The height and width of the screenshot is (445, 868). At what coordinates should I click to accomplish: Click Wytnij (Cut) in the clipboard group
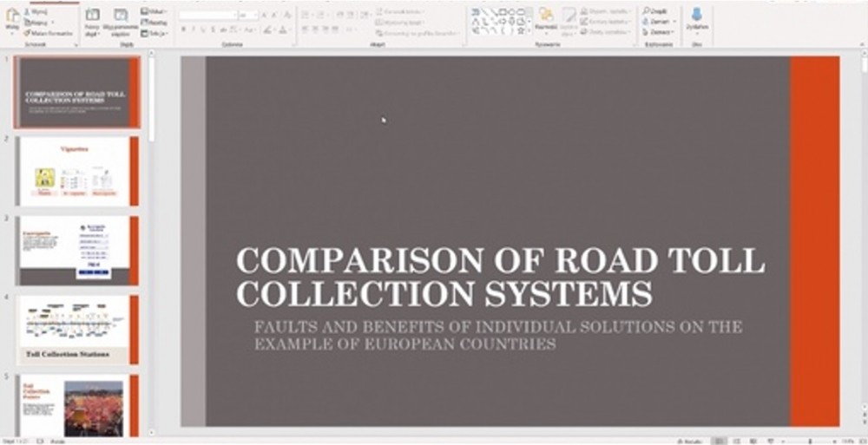coord(37,12)
